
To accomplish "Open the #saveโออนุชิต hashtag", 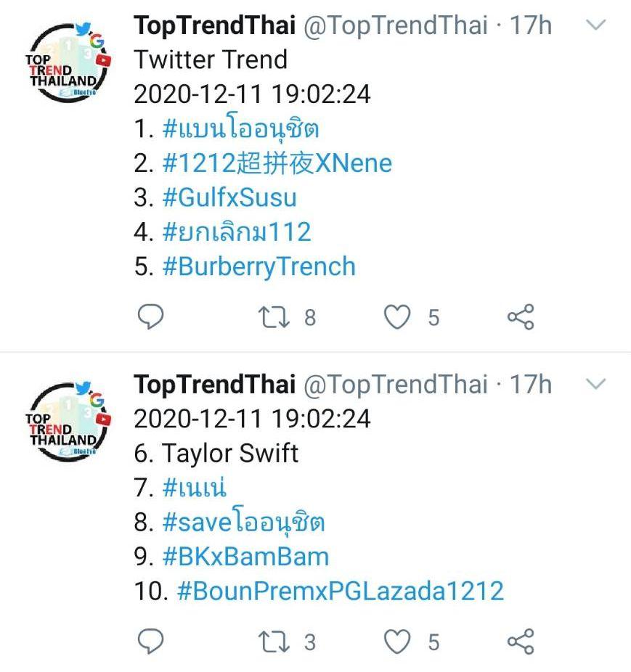I will (243, 523).
